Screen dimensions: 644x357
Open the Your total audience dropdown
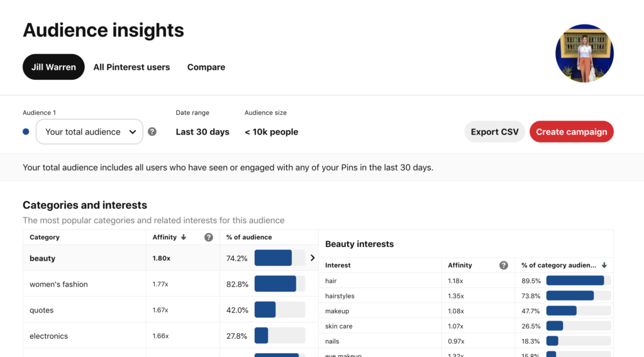point(90,132)
